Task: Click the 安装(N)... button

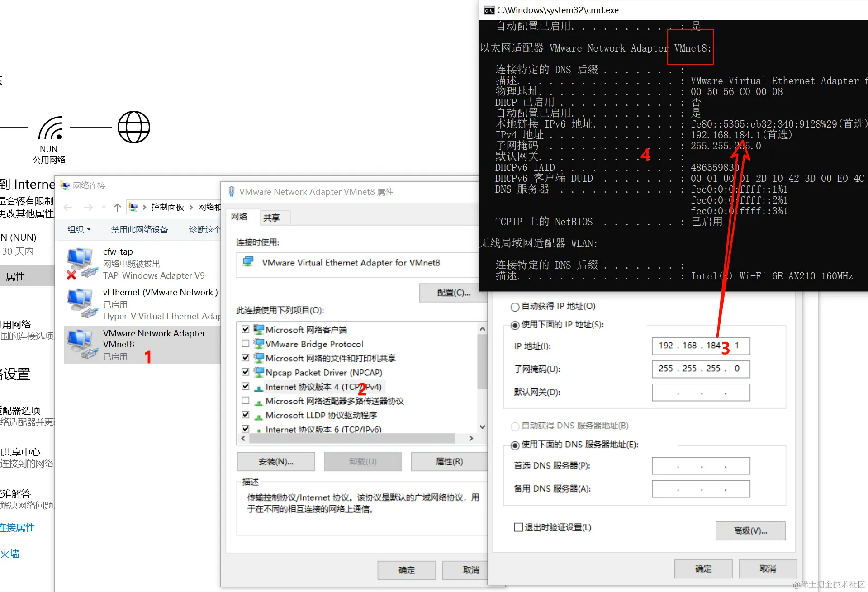Action: click(276, 462)
